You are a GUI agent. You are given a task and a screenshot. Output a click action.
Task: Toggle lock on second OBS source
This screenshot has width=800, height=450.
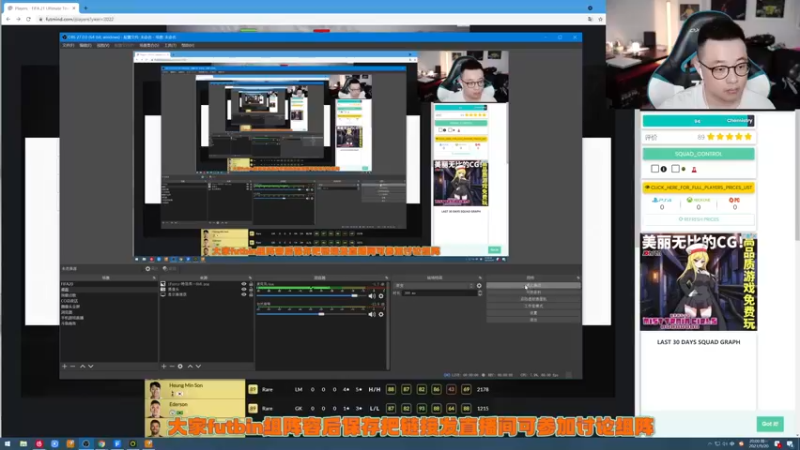coord(251,289)
